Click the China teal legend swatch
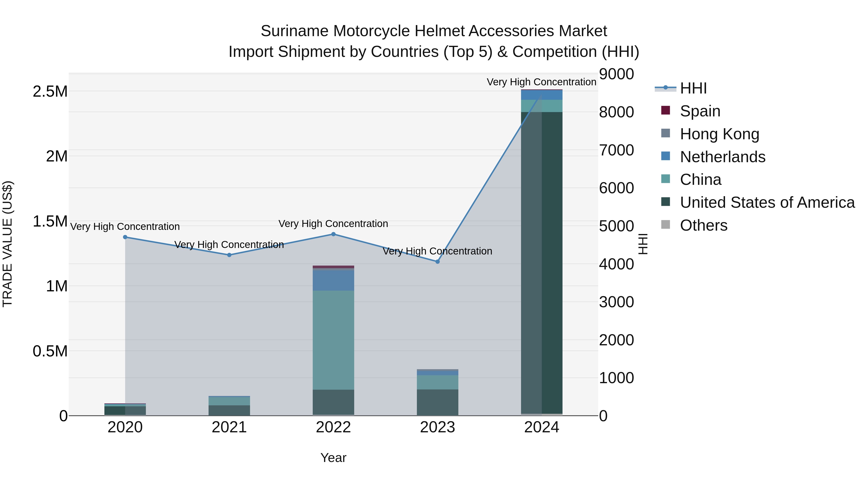Viewport: 868px width, 488px height. (x=665, y=179)
